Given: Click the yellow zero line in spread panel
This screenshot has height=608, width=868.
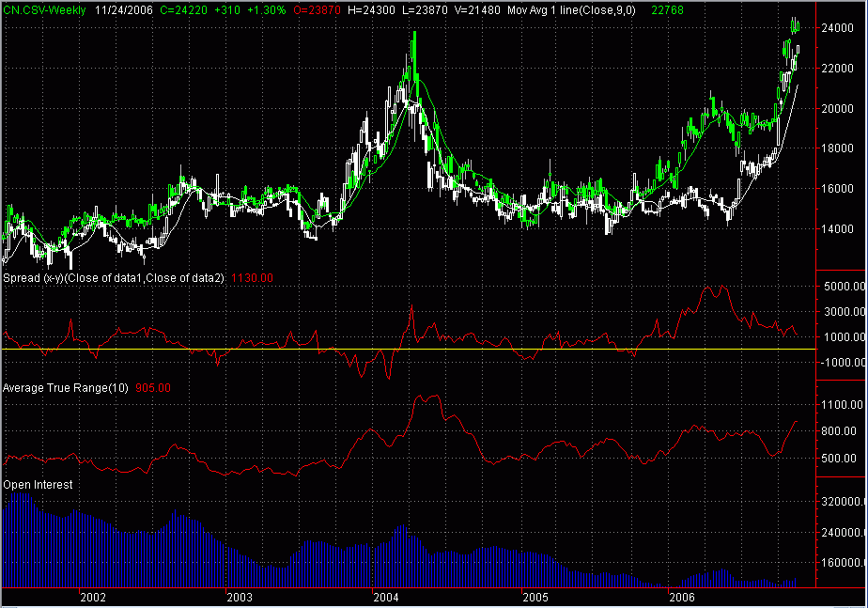Looking at the screenshot, I should [x=408, y=350].
